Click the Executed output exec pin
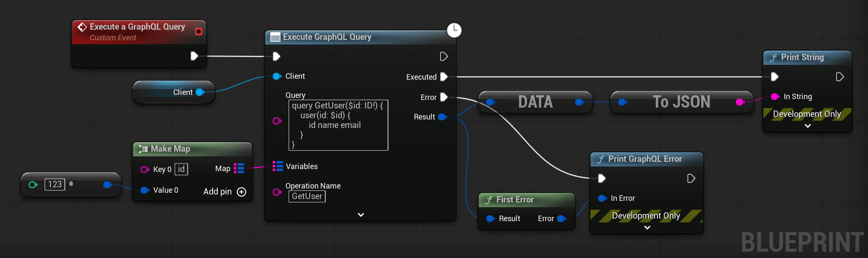The height and width of the screenshot is (258, 868). [444, 77]
